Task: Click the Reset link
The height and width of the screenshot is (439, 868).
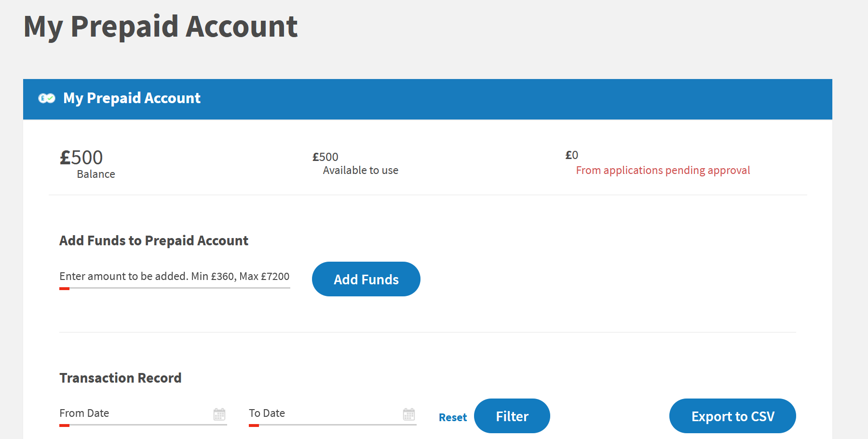Action: coord(453,417)
